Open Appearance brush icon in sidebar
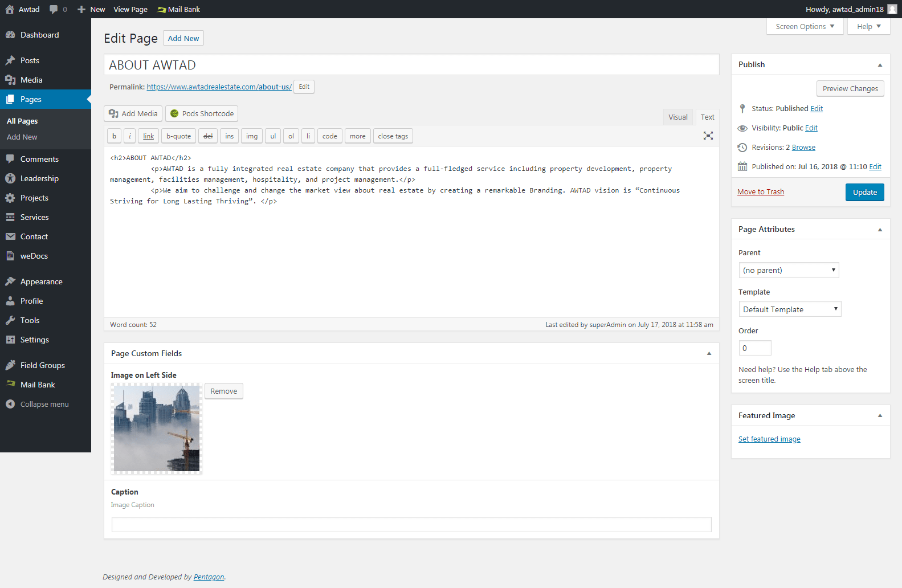902x588 pixels. pos(10,281)
